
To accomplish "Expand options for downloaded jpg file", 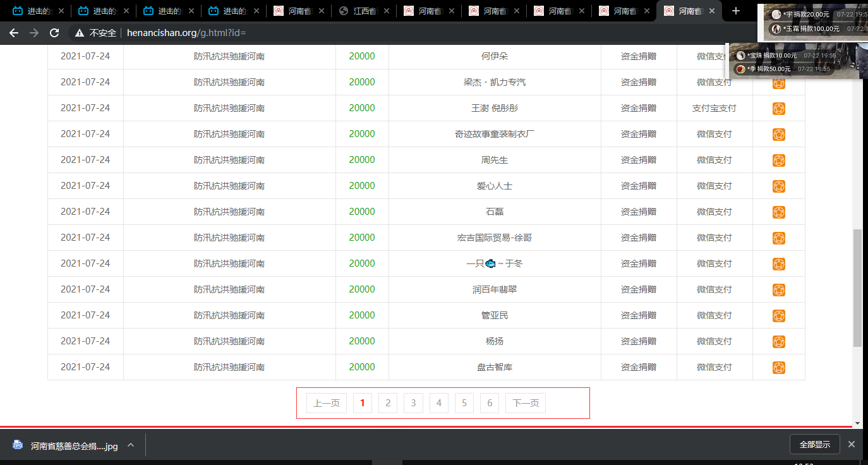I will tap(131, 445).
